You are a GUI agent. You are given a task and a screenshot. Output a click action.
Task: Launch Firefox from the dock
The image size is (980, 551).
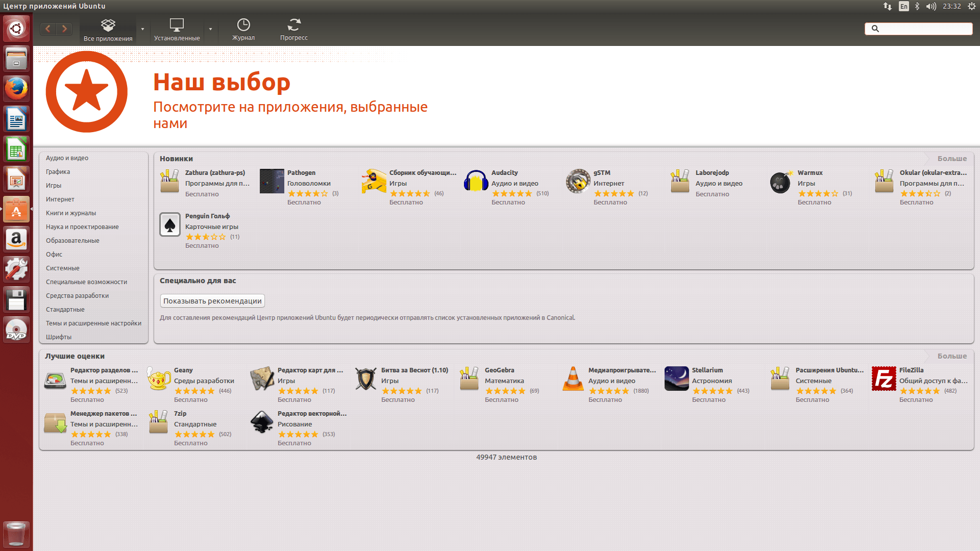tap(16, 89)
